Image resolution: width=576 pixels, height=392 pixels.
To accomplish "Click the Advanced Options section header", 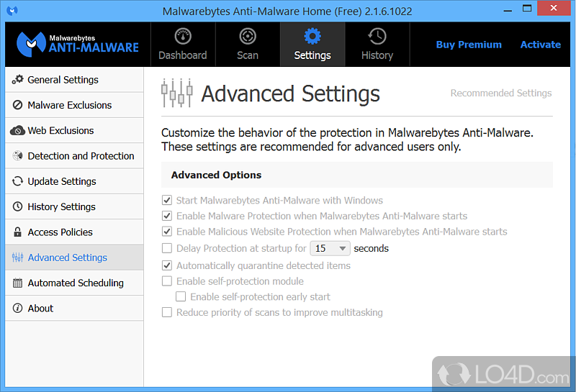I will [x=357, y=175].
